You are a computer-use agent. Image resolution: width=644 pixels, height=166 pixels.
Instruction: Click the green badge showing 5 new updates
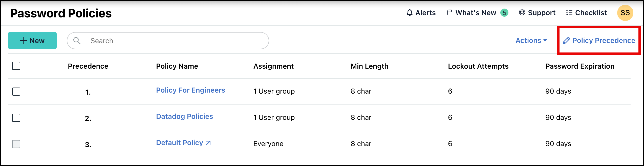504,12
